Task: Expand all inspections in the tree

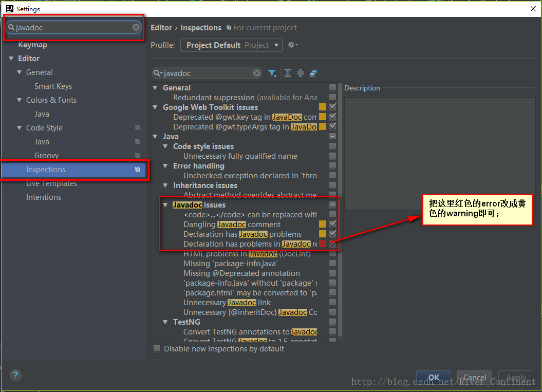Action: click(288, 73)
